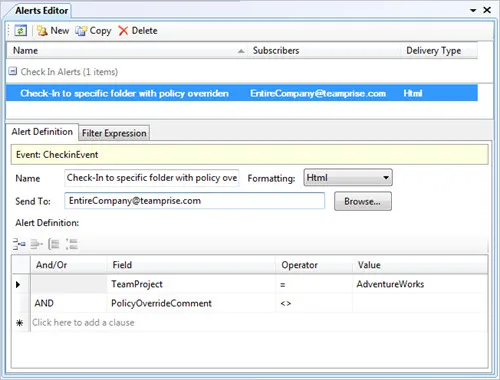Delete the selected alert
Viewport: 500px width, 380px height.
138,31
